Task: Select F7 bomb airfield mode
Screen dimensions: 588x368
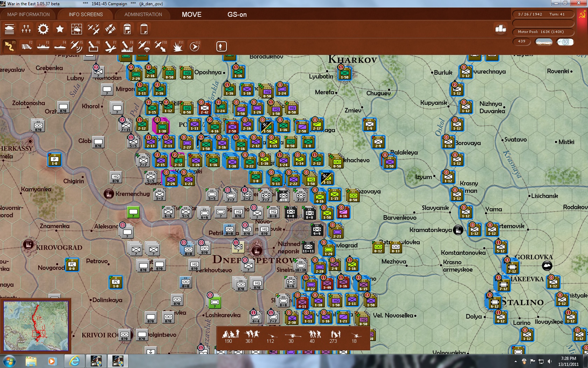Action: [110, 46]
